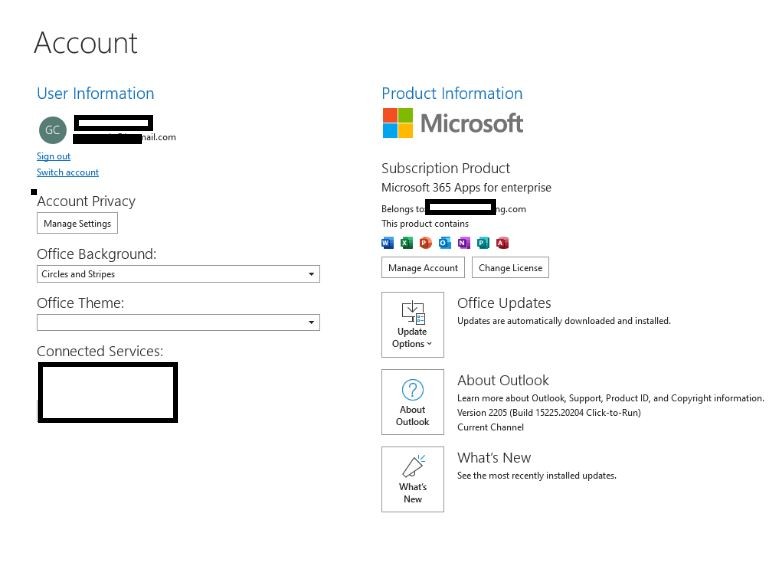The height and width of the screenshot is (574, 772).
Task: Click the PowerPoint app icon
Action: pos(425,243)
